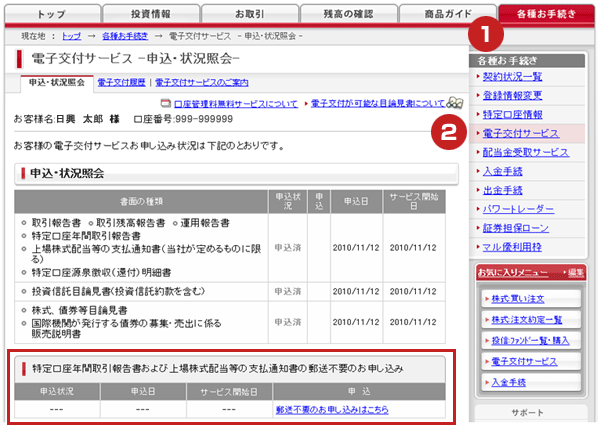
Task: Open 契約状況一覧 in side menu
Action: tap(512, 77)
